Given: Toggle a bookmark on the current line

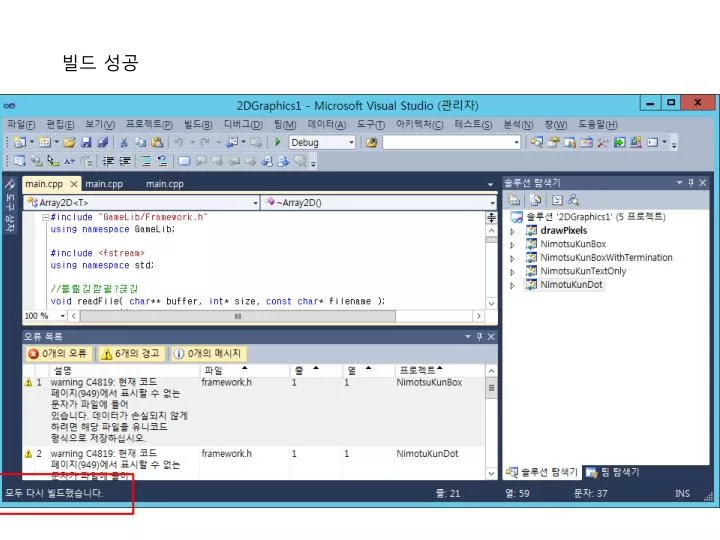Looking at the screenshot, I should click(184, 161).
